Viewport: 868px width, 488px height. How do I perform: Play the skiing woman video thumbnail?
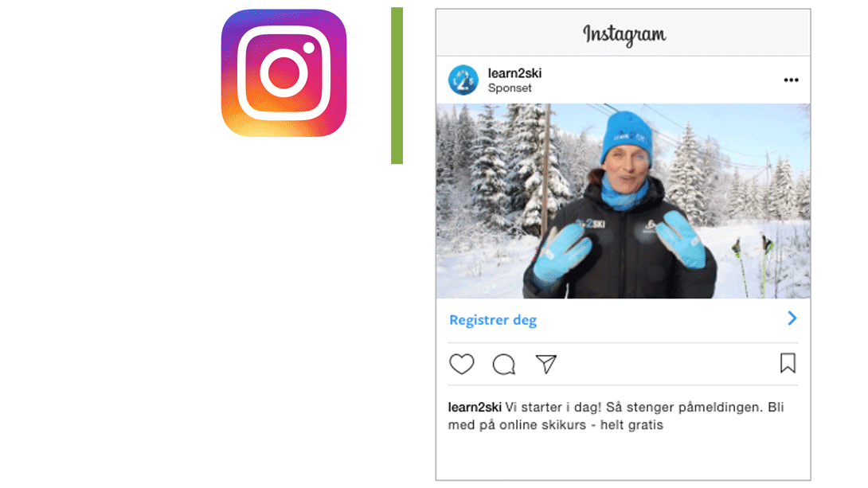coord(623,201)
